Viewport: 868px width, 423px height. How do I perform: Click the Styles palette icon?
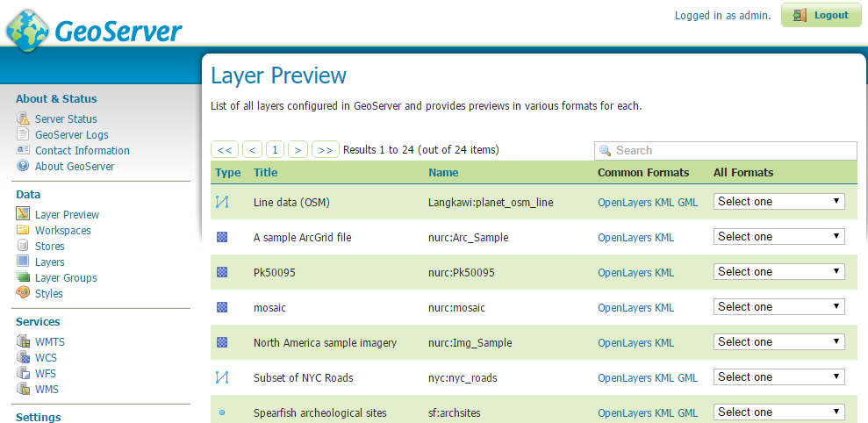[x=23, y=292]
